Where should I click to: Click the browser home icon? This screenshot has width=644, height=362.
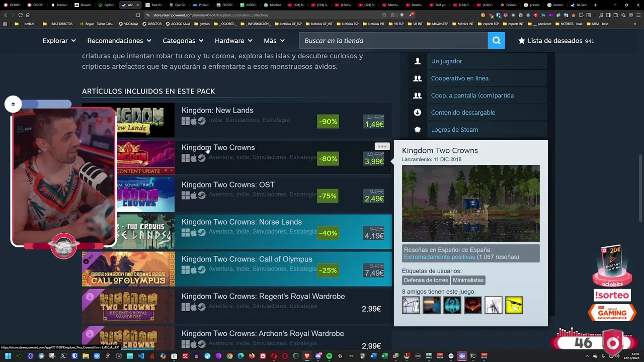[28, 15]
